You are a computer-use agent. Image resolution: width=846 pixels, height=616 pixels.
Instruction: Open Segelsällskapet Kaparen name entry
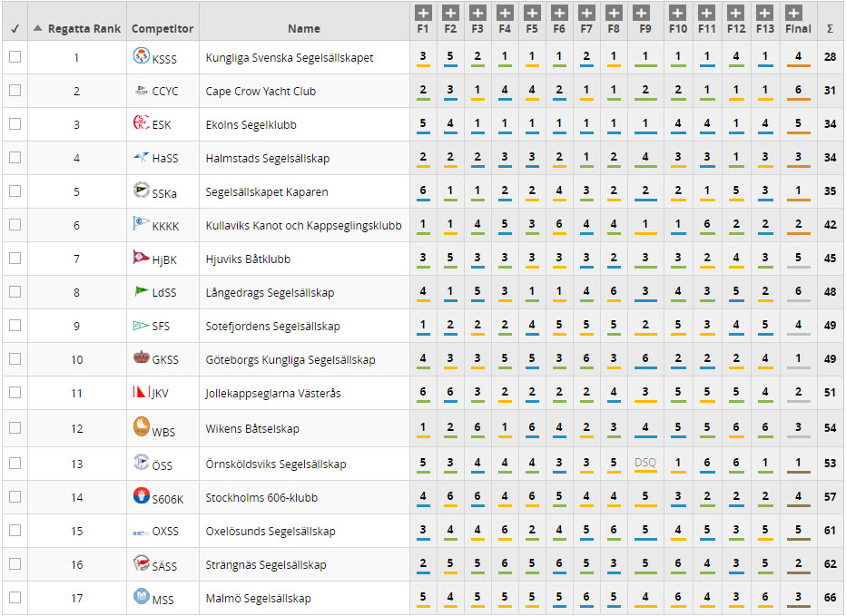(267, 192)
